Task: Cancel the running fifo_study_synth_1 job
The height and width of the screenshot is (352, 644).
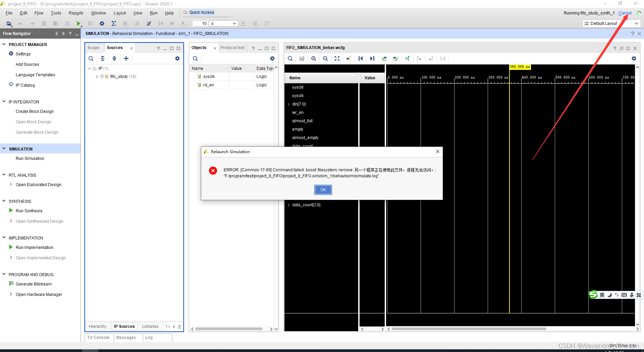Action: click(x=625, y=13)
